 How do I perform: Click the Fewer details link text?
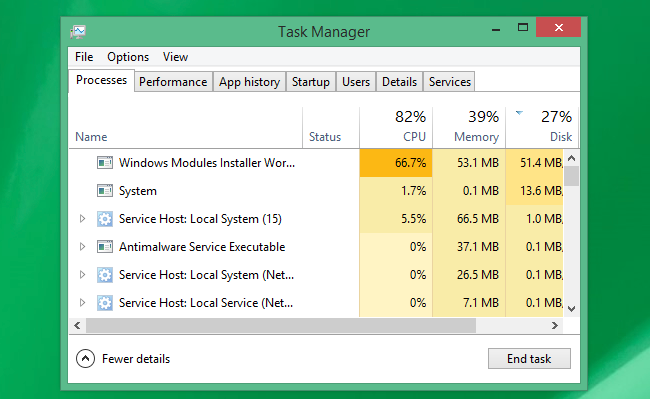coord(136,359)
